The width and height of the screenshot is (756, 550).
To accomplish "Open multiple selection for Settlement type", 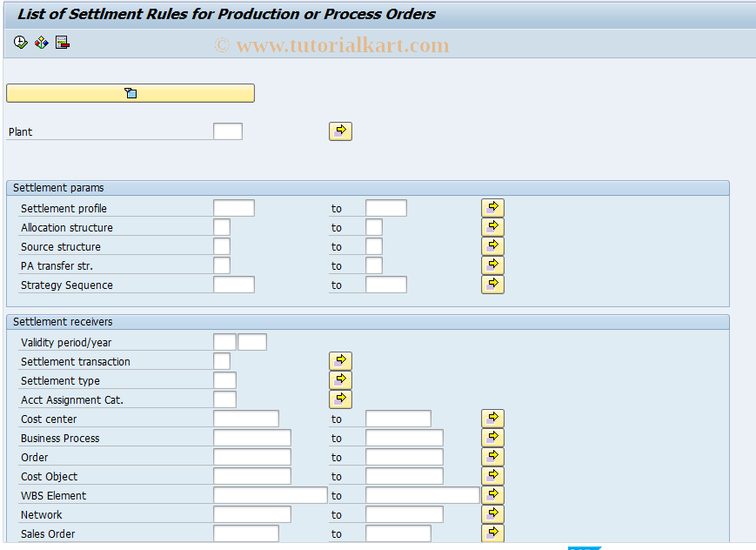I will [340, 379].
